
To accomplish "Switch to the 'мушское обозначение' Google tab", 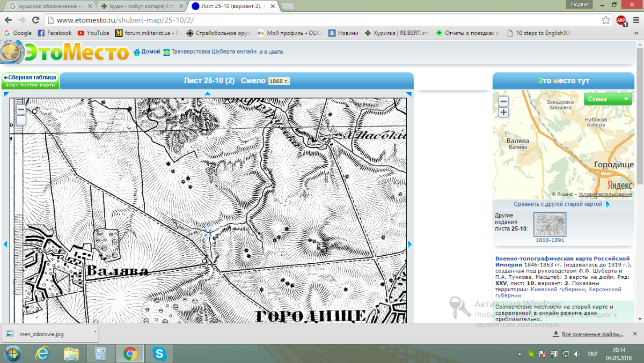I will coord(48,6).
